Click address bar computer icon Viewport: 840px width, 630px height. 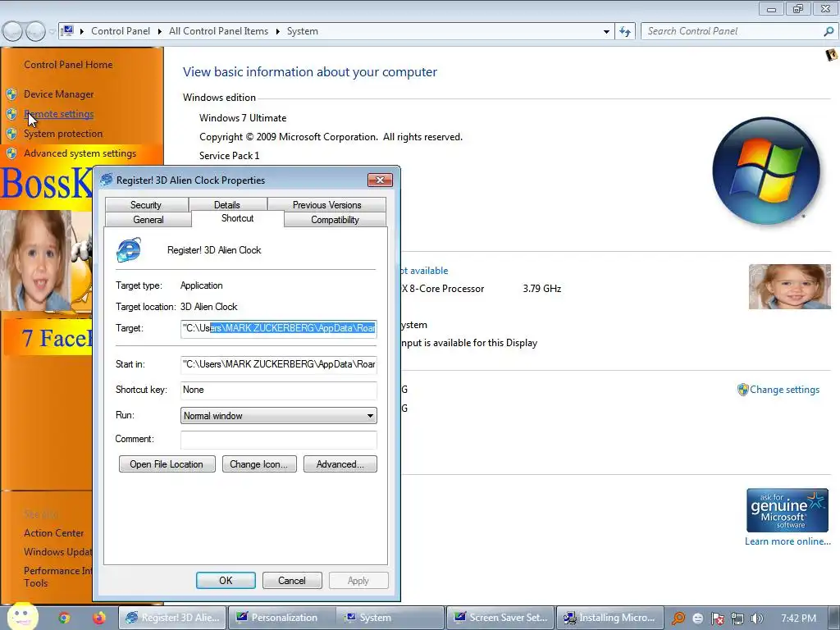click(68, 31)
